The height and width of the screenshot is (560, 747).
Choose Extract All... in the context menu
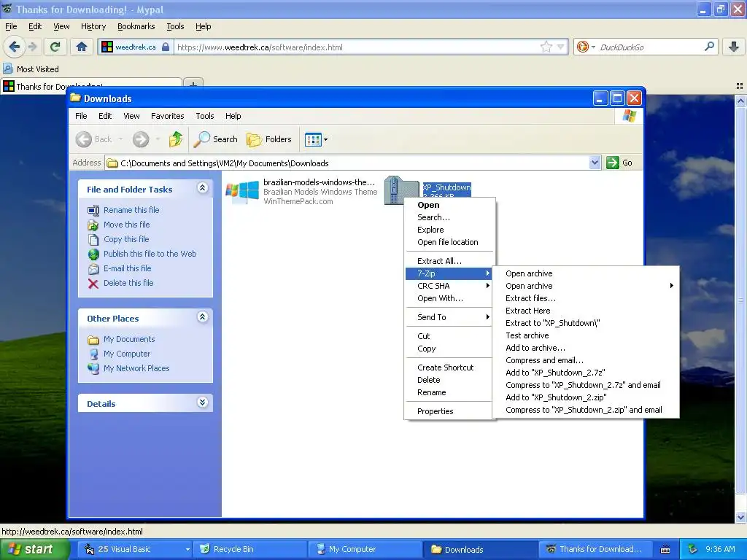click(x=449, y=261)
